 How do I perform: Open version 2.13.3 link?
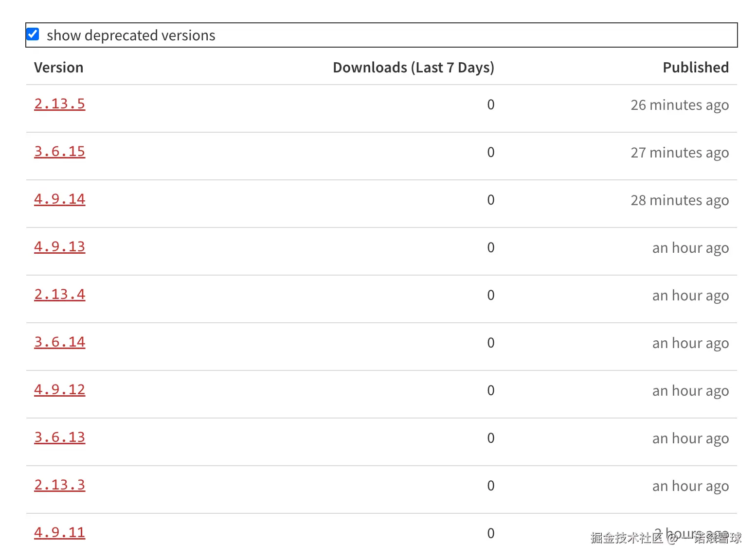(x=59, y=485)
